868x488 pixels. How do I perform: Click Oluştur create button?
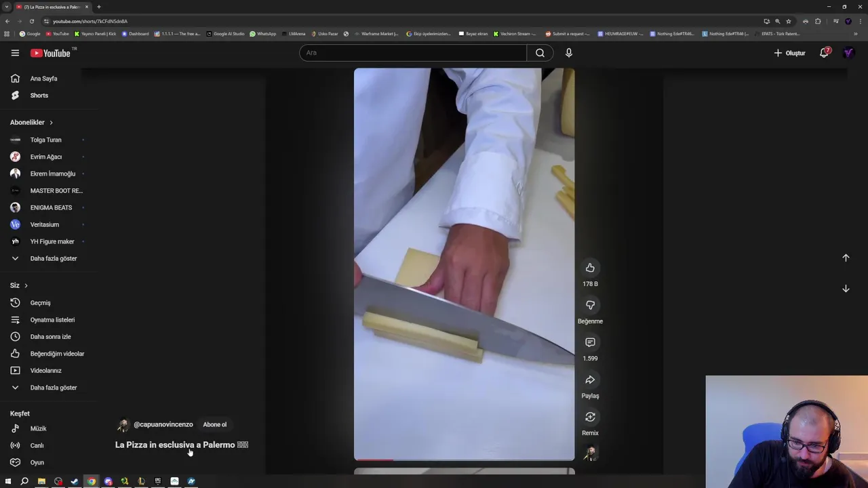point(790,53)
